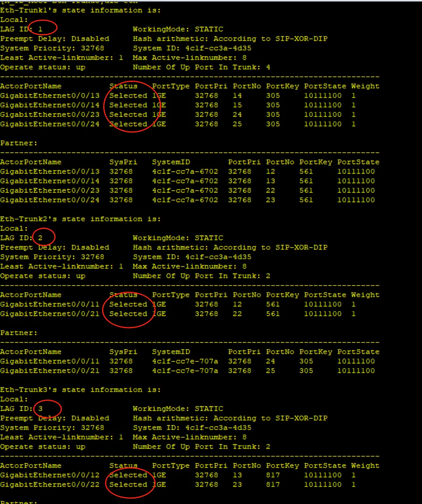Select Selected status of GigabitEthernet0/0/24
Screen dimensions: 422x504
[128, 124]
